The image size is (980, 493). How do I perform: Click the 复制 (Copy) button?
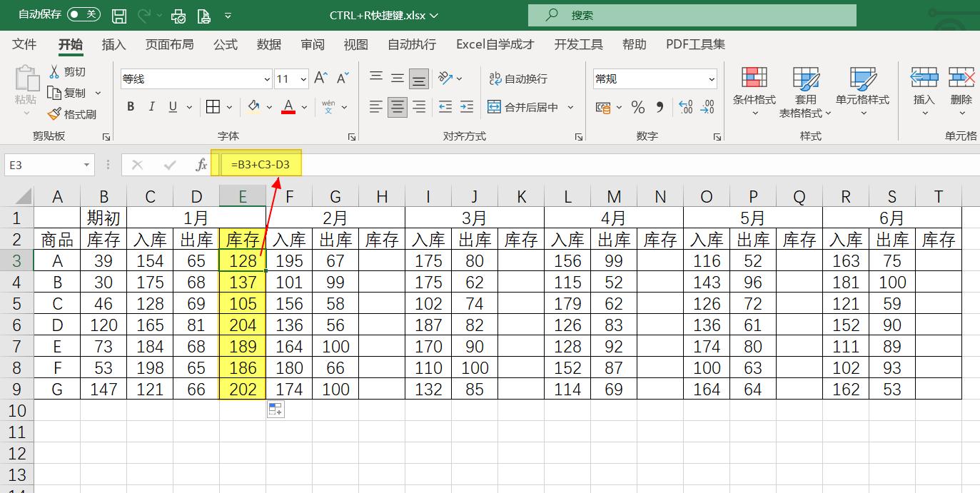71,93
